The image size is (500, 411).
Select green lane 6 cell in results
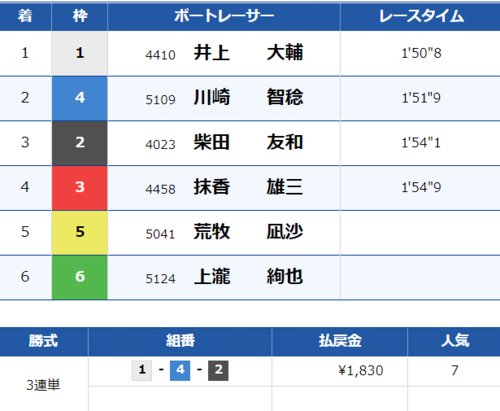point(80,277)
